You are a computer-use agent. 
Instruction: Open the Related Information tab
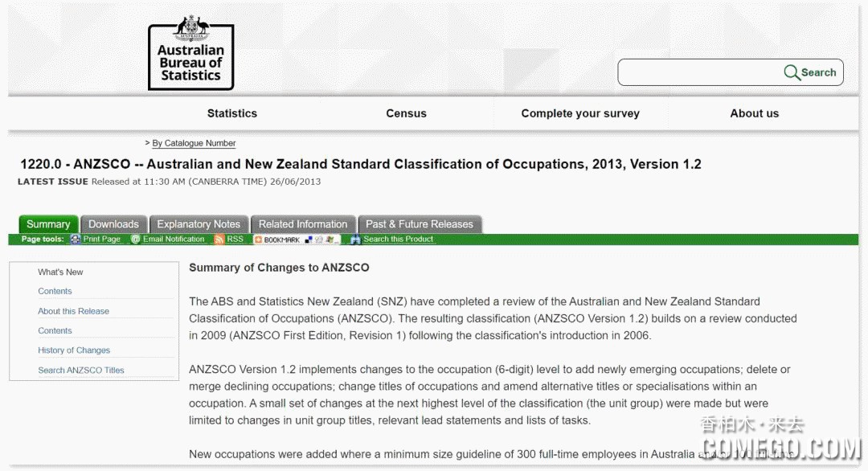tap(303, 224)
